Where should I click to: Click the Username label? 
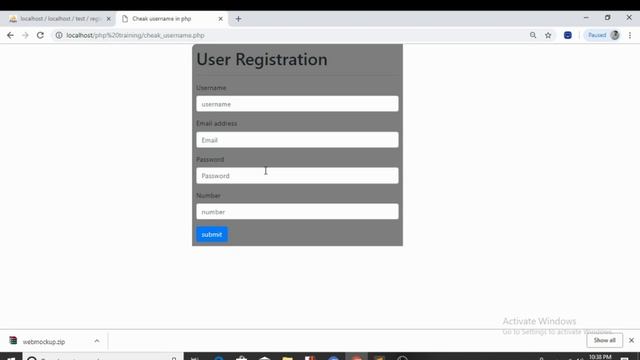click(x=211, y=88)
